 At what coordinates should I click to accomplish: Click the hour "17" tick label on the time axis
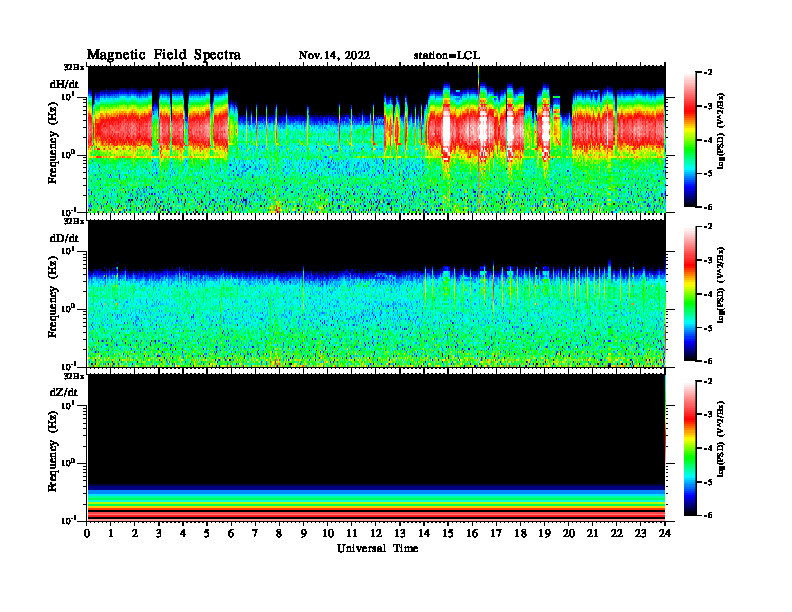point(496,533)
